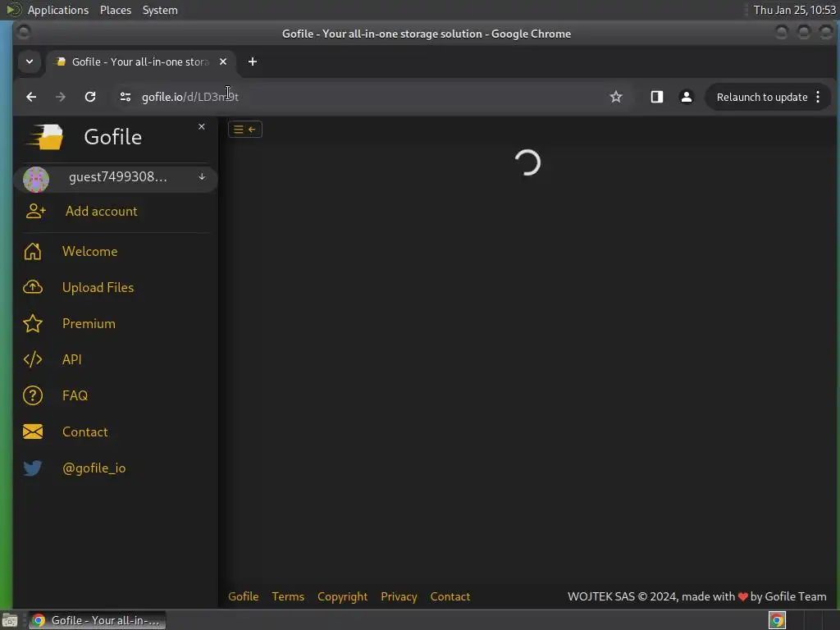Go back in browser history
The height and width of the screenshot is (630, 840).
coord(31,97)
